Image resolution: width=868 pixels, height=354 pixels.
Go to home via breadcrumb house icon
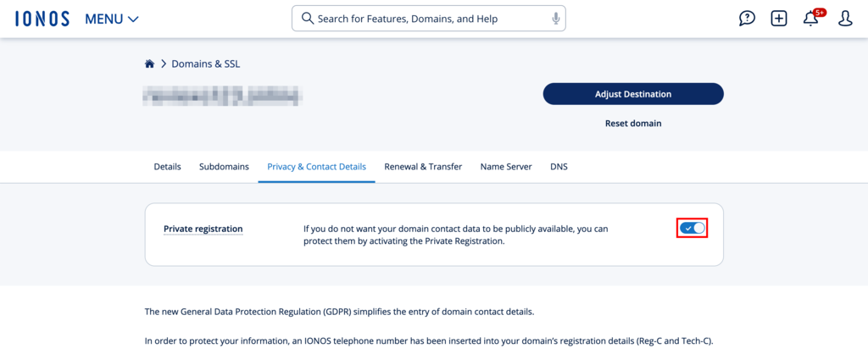pos(150,64)
